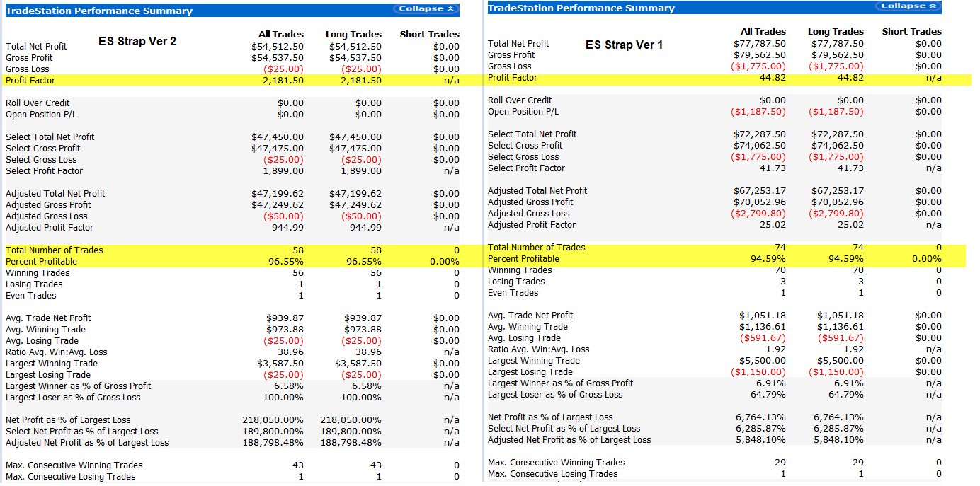This screenshot has height=486, width=980.
Task: Collapse the ES Strap Ver 2 performance summary
Action: 426,9
